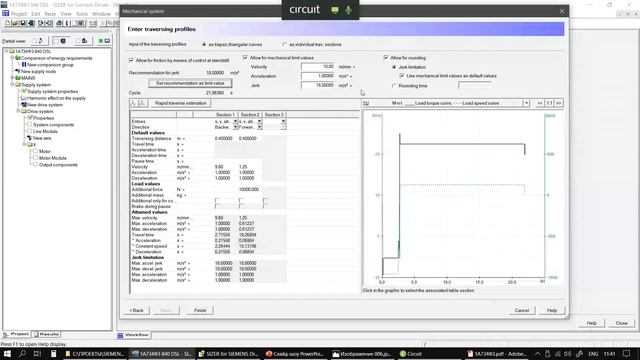Toggle Section 1 'Additional only for co...' checkbox
This screenshot has height=360, width=640.
click(217, 200)
